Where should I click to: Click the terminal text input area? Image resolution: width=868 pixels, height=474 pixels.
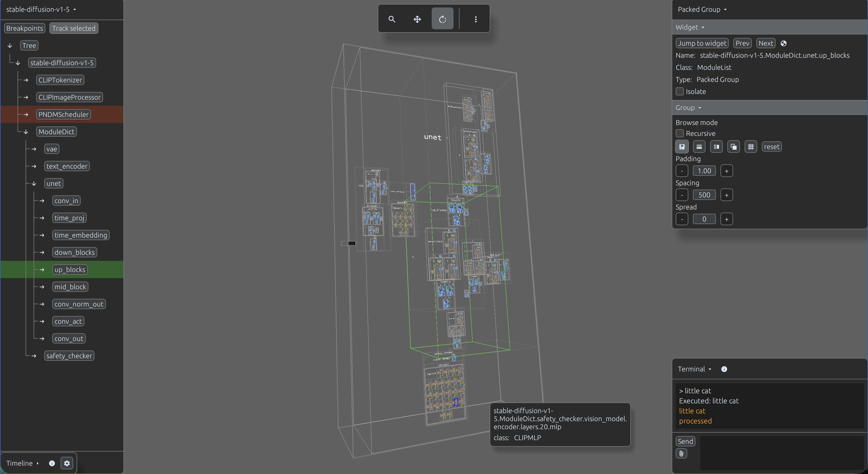tap(782, 453)
